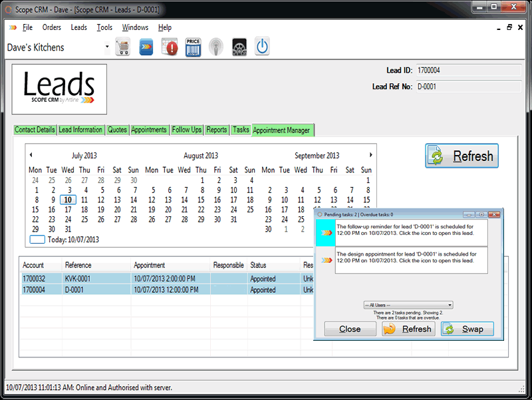Click the calendar alert toolbar icon
This screenshot has height=400, width=532.
pyautogui.click(x=170, y=47)
